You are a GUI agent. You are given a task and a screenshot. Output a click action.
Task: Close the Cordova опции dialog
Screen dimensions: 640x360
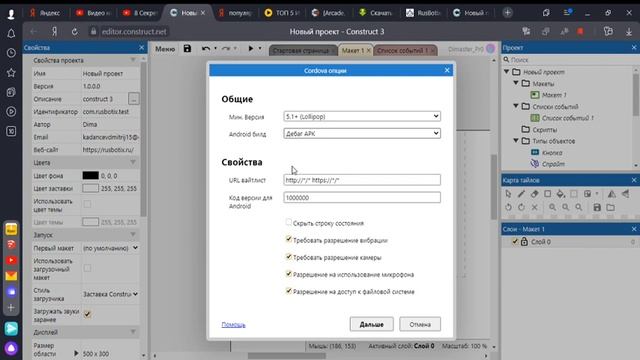coord(447,70)
